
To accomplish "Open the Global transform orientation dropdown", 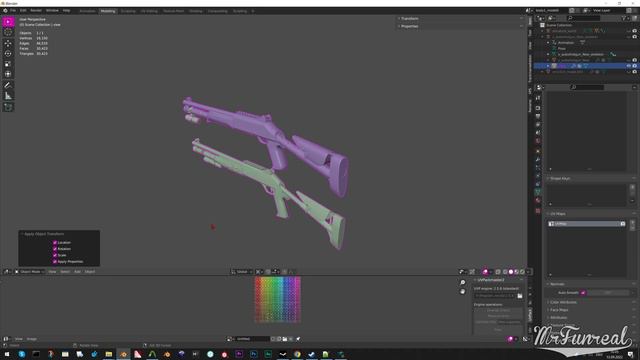I will (242, 272).
